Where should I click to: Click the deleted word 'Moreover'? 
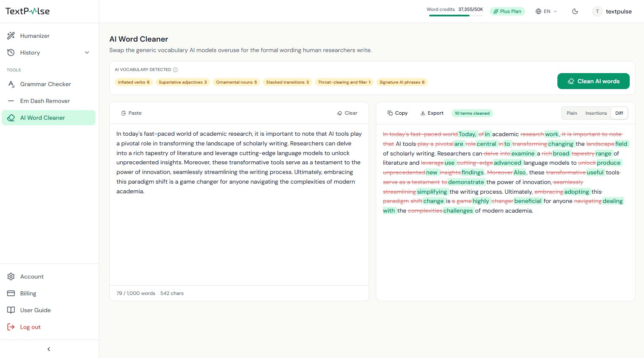coord(500,172)
